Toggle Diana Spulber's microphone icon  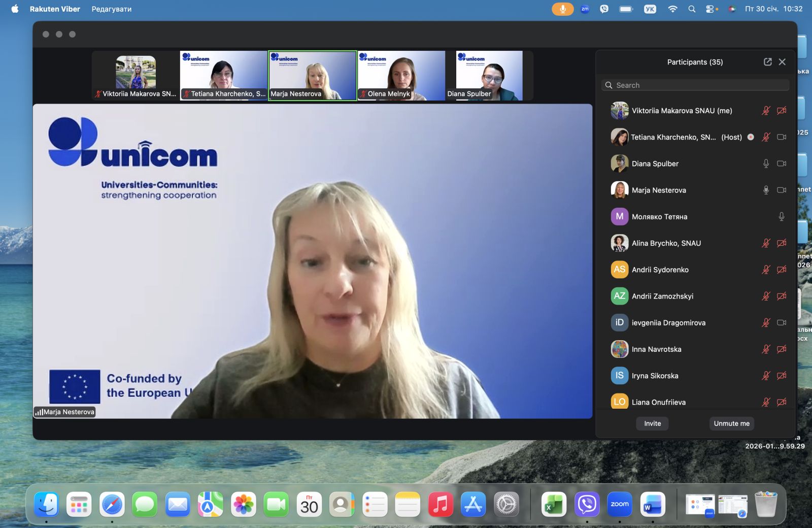pyautogui.click(x=766, y=163)
